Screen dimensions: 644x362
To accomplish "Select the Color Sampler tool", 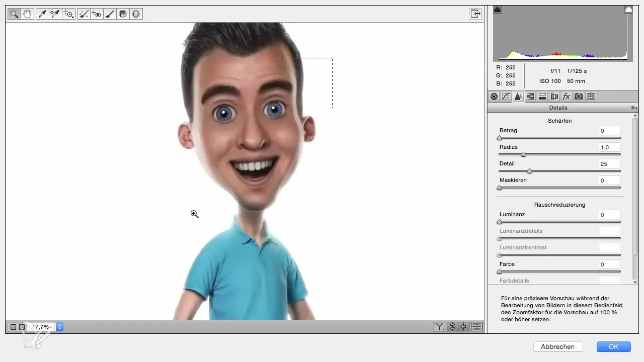I will 55,14.
